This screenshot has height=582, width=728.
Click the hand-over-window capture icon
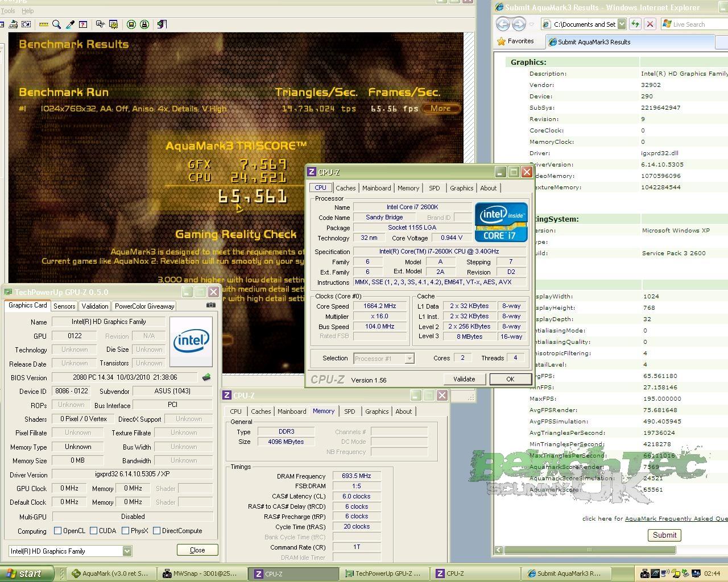click(x=100, y=24)
